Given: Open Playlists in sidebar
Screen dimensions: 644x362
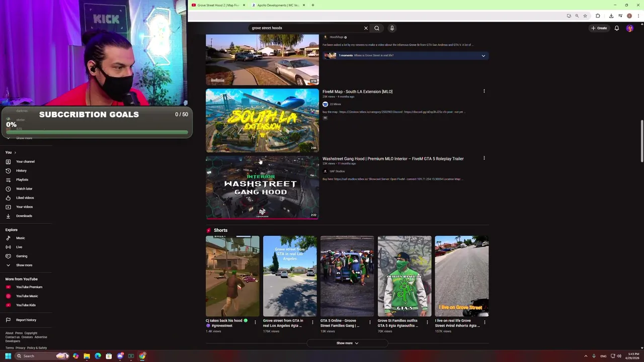Looking at the screenshot, I should 22,179.
